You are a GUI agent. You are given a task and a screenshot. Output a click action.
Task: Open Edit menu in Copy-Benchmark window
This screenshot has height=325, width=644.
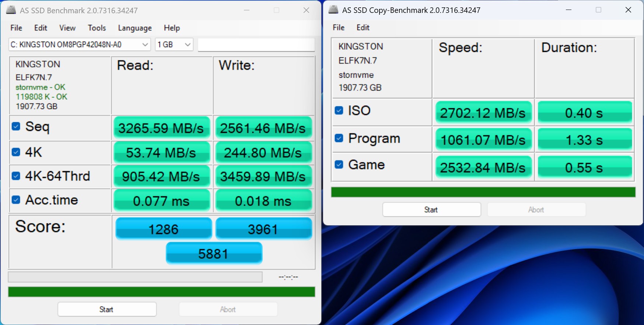coord(363,28)
